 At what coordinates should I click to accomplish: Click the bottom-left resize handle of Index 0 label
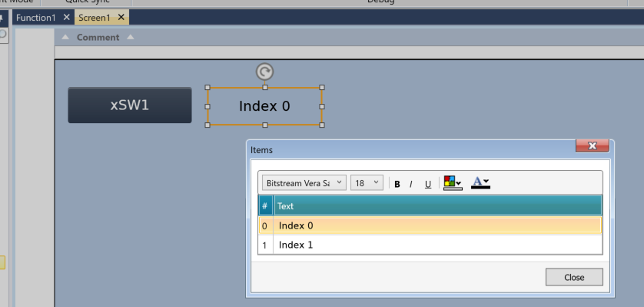click(207, 125)
